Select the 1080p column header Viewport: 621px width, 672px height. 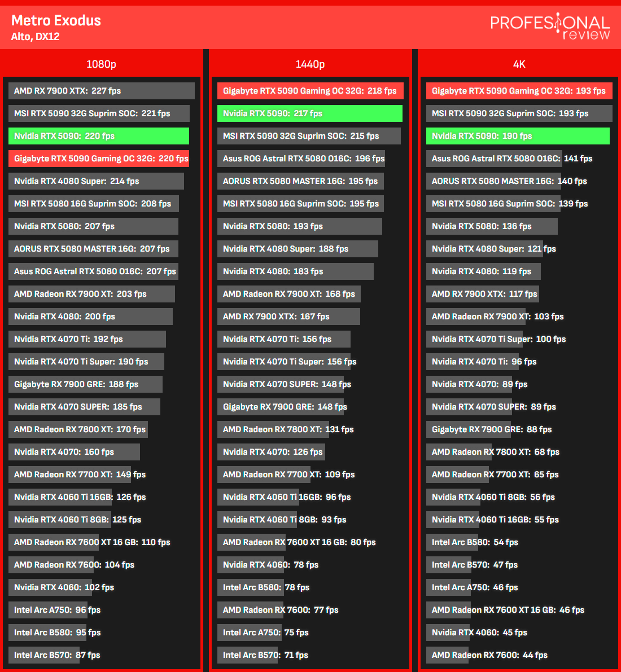(101, 64)
